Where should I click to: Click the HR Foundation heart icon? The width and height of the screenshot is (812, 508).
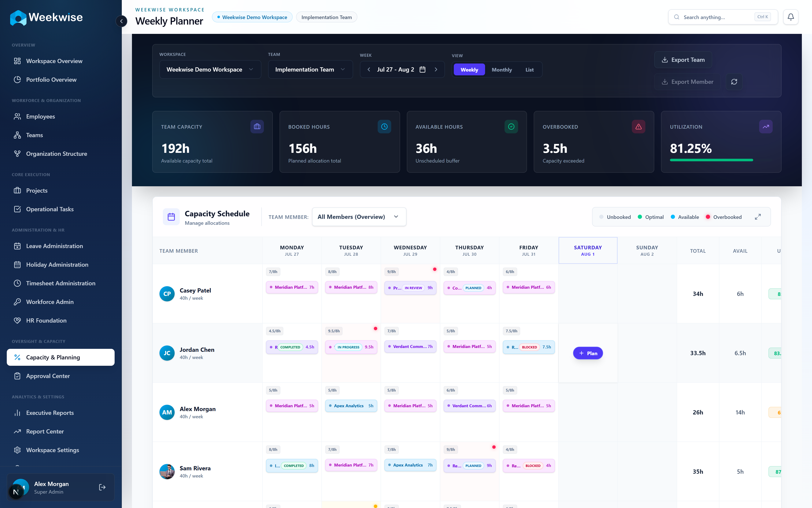tap(17, 320)
